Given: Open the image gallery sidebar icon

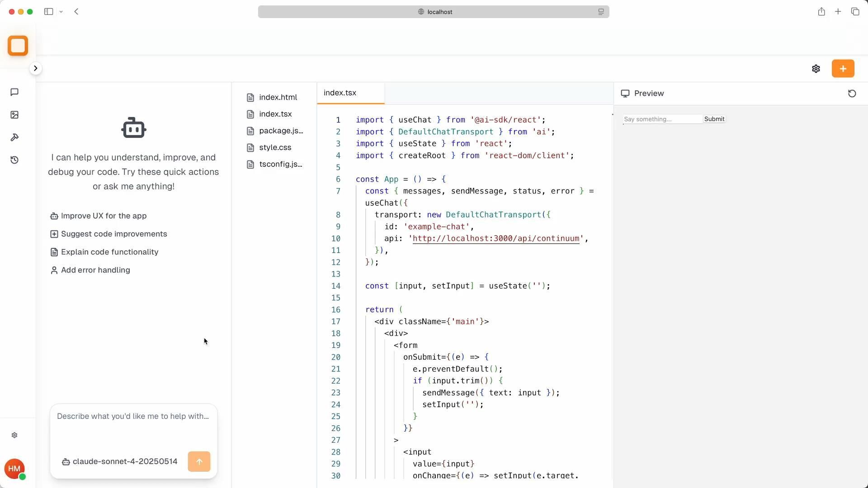Looking at the screenshot, I should click(14, 115).
